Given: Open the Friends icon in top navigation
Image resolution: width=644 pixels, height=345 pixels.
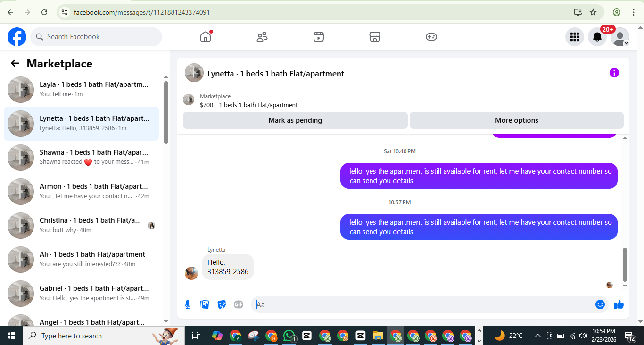Looking at the screenshot, I should (262, 37).
